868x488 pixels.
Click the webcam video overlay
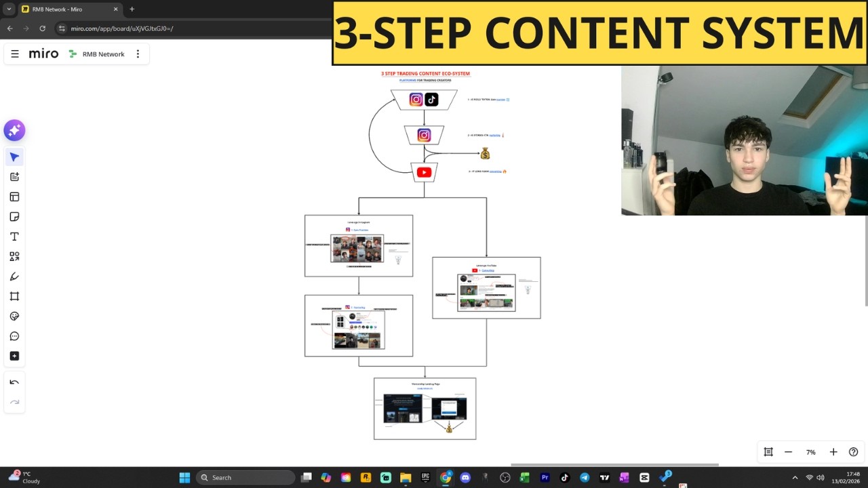click(x=744, y=140)
